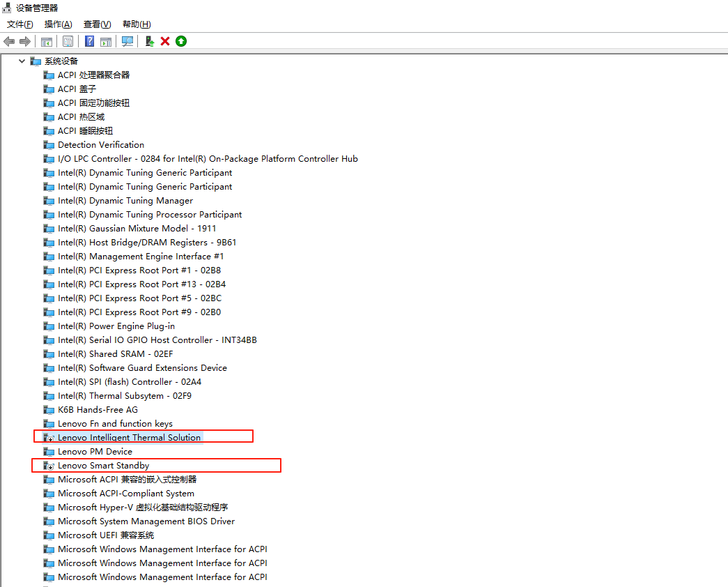Select Lenovo Fn and function keys
The width and height of the screenshot is (728, 587).
tap(115, 423)
